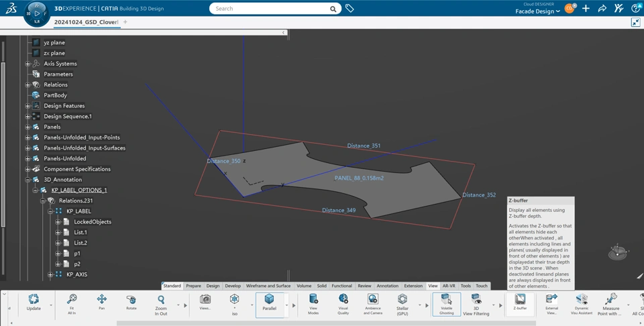Screen dimensions: 644x326
Task: Click the tag icon beside search
Action: click(350, 8)
